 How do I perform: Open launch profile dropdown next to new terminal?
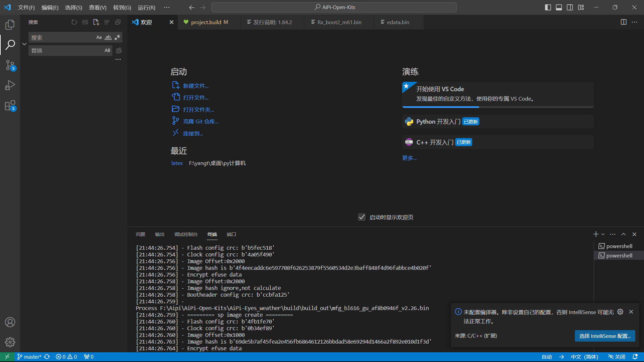pyautogui.click(x=603, y=234)
